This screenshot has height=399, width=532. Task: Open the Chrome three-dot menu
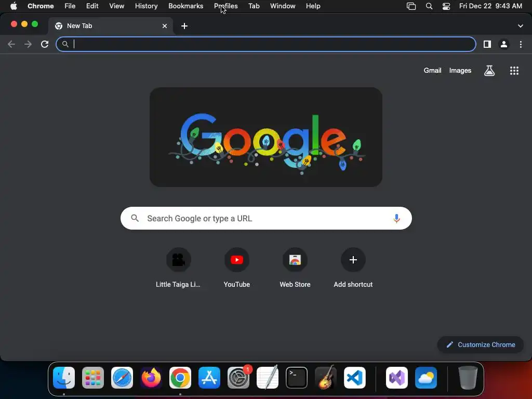click(521, 44)
